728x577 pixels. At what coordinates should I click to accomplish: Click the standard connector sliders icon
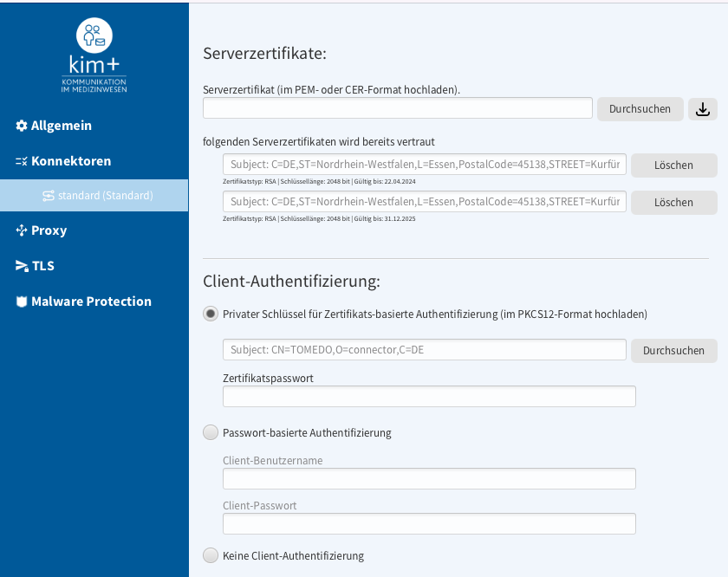[49, 196]
